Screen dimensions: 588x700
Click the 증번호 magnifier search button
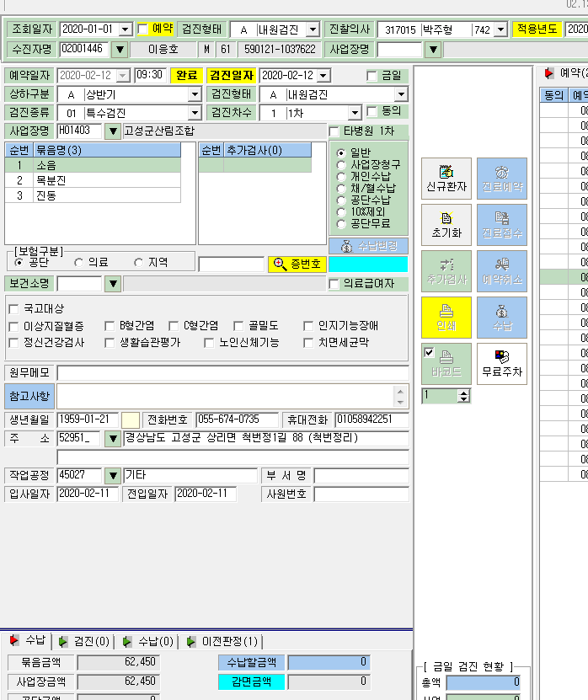click(x=297, y=265)
